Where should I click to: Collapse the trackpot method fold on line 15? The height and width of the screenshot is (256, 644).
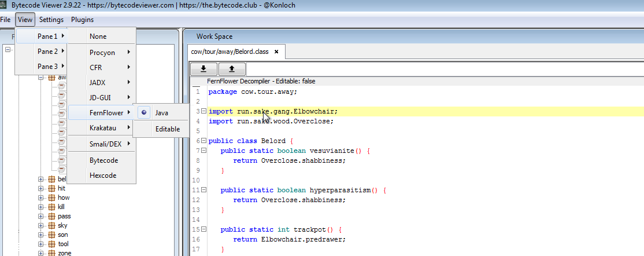coord(203,230)
